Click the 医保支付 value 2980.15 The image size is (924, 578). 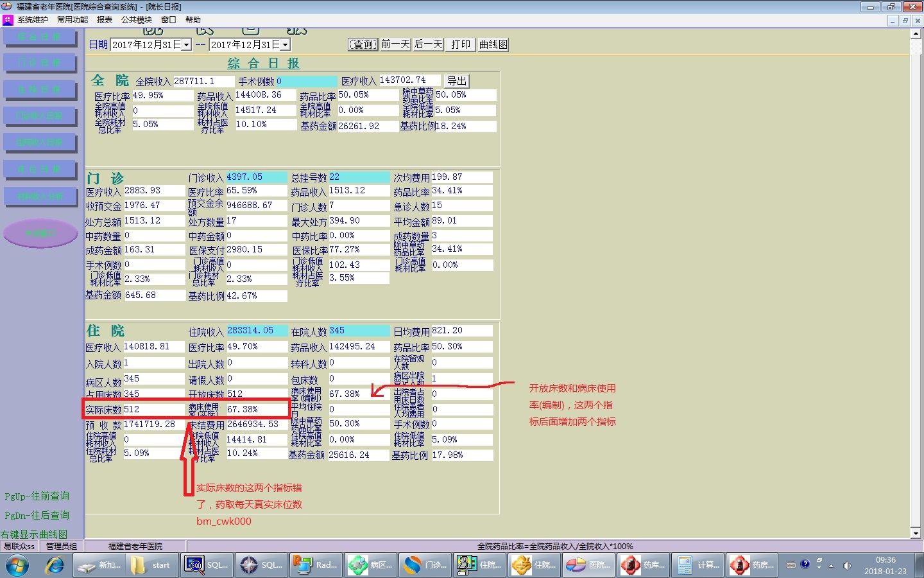click(x=257, y=250)
